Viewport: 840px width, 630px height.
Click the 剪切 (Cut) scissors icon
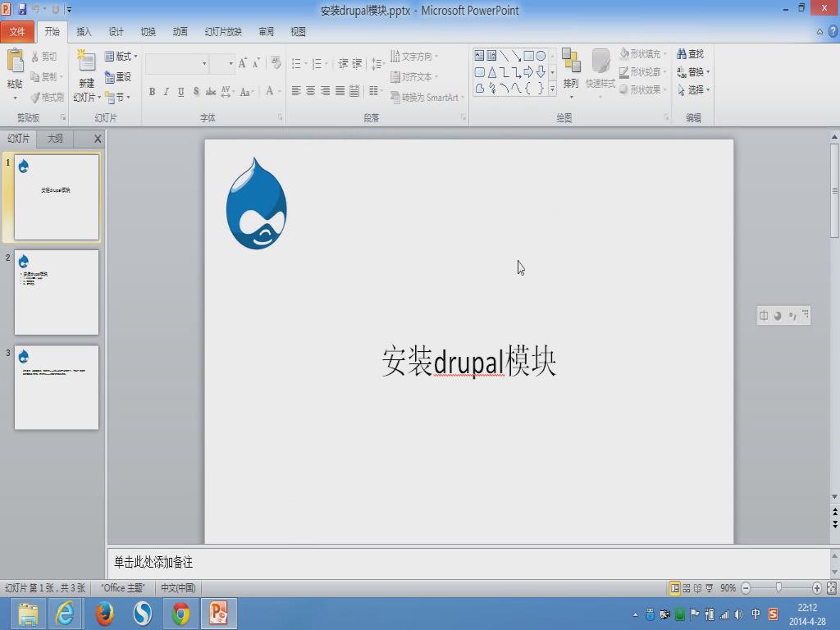[x=35, y=57]
